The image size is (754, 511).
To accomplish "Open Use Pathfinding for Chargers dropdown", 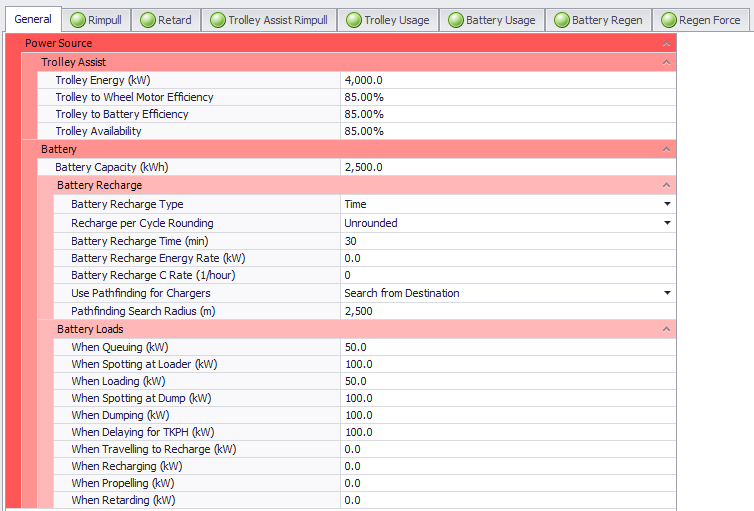I will (666, 293).
